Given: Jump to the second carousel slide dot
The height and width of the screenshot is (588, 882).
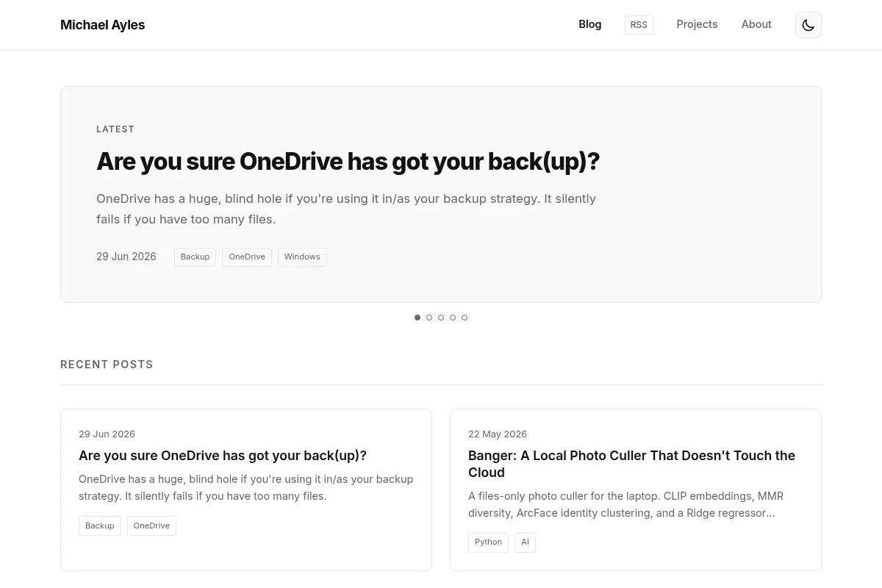Looking at the screenshot, I should point(429,318).
